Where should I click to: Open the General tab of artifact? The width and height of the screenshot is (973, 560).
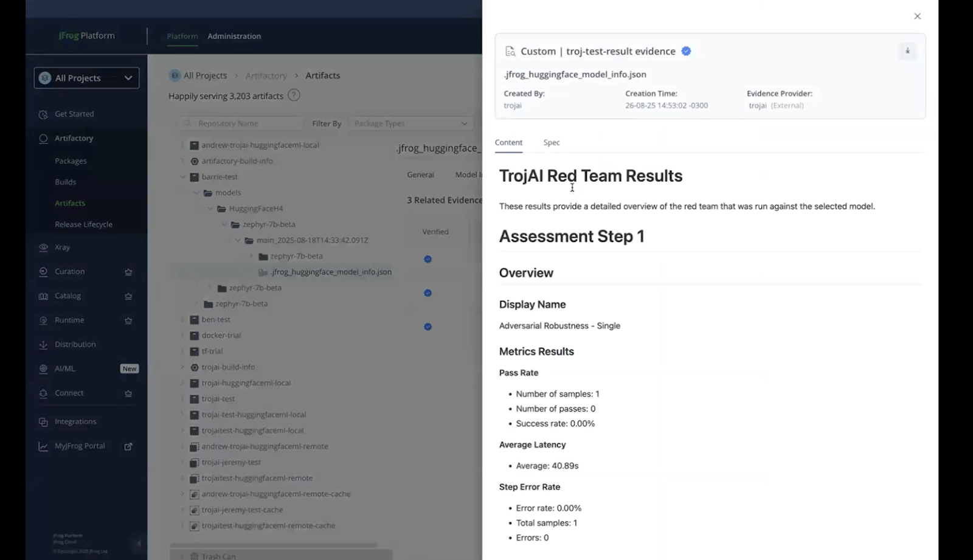pos(420,175)
